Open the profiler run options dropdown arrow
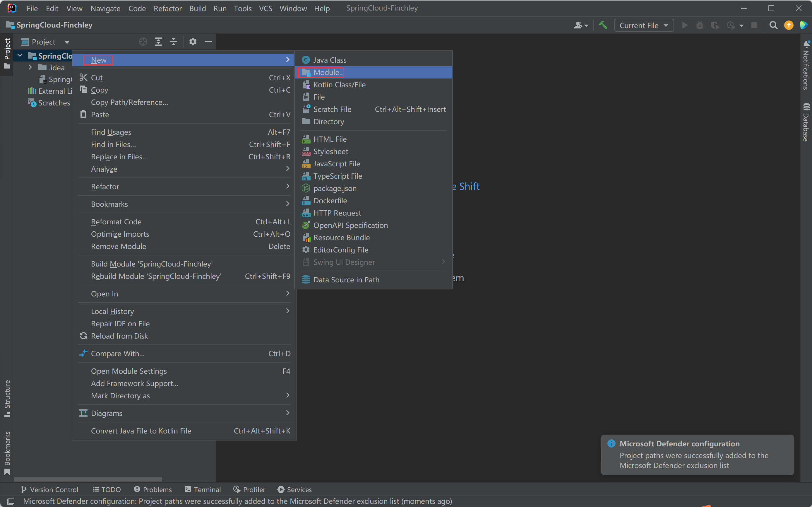 (x=742, y=26)
